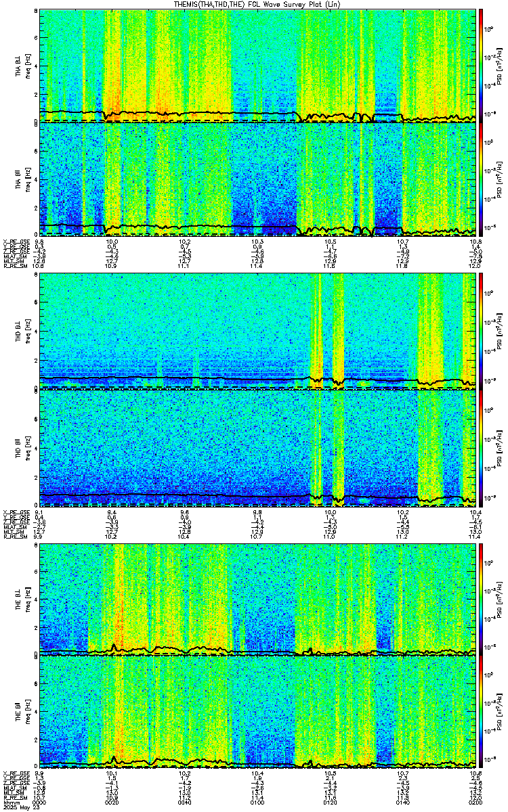
Task: Select the THD BII spectrogram panel
Action: [257, 447]
